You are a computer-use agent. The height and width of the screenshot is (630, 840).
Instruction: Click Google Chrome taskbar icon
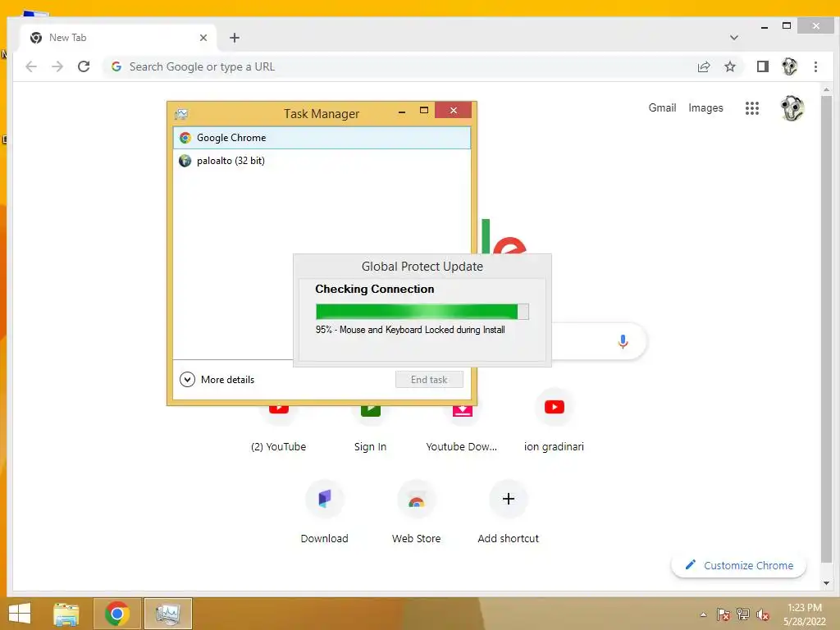tap(117, 614)
